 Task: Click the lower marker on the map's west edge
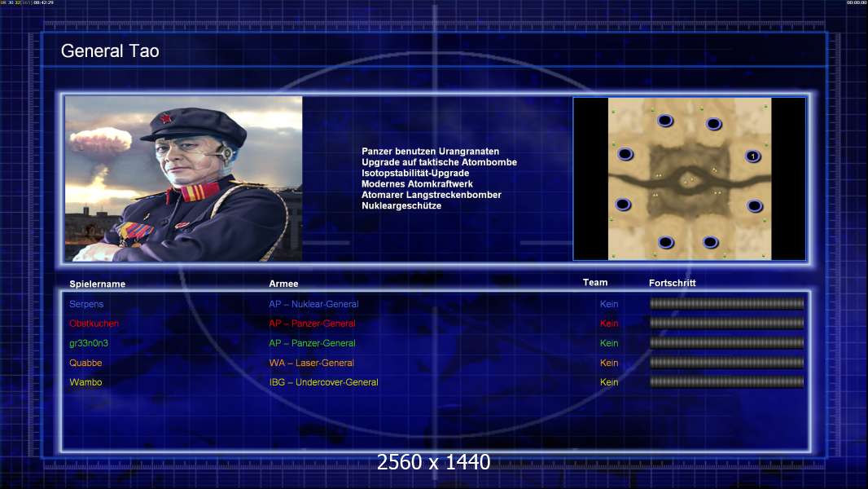click(x=623, y=205)
